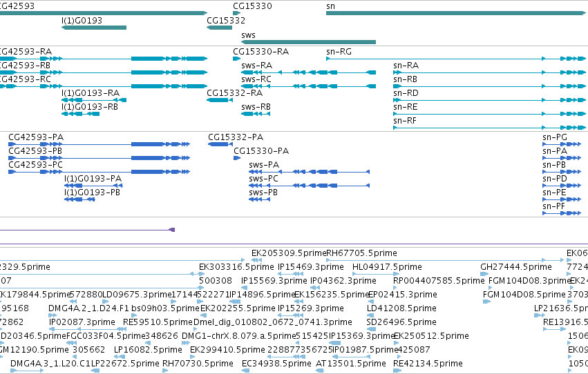Click EST HL04917.5prime
Screen dimensions: 588x374
coord(387,267)
